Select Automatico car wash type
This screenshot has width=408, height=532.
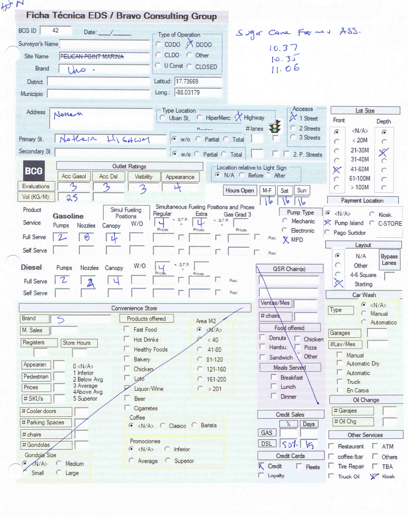(364, 322)
